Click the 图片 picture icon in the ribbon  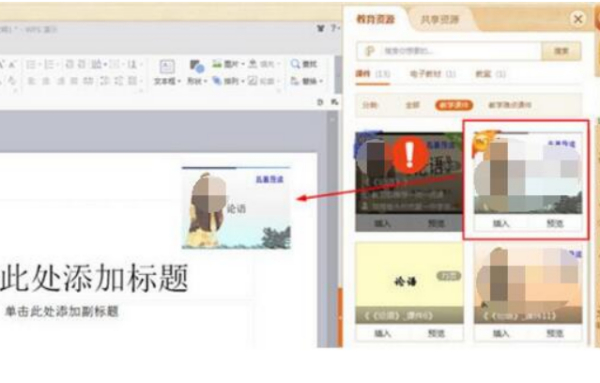(x=217, y=64)
